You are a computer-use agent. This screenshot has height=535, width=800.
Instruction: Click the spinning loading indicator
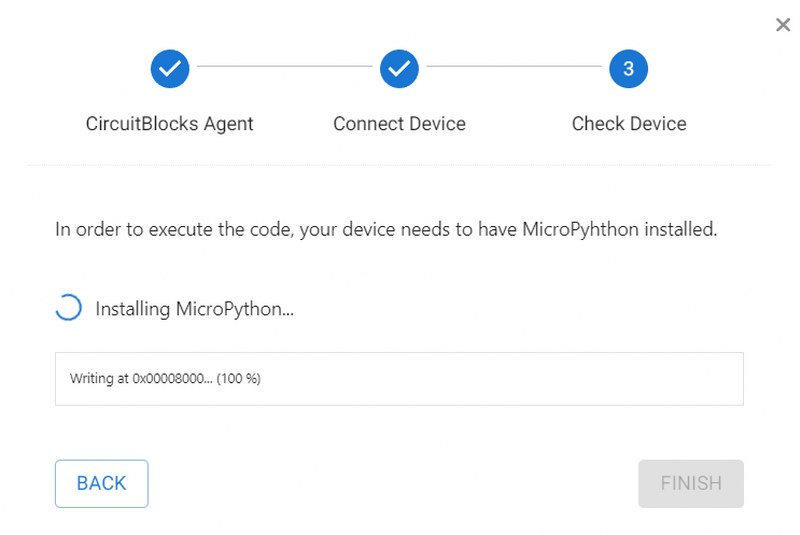68,308
